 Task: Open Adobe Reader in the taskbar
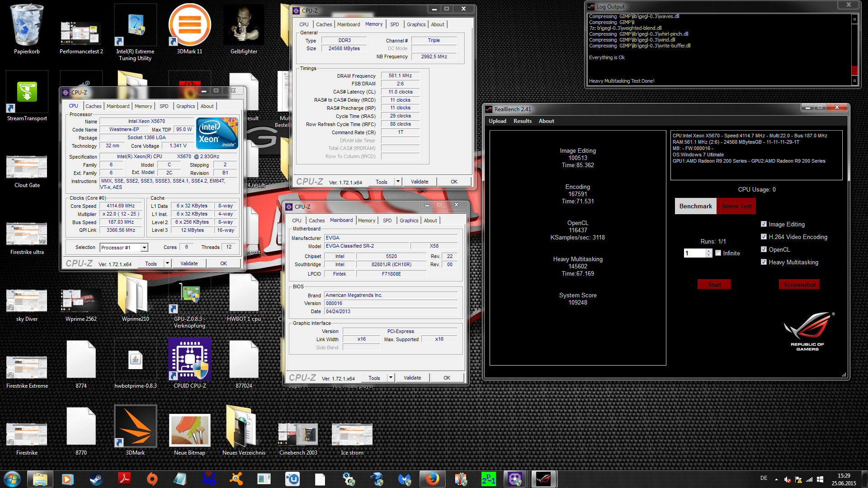(124, 479)
